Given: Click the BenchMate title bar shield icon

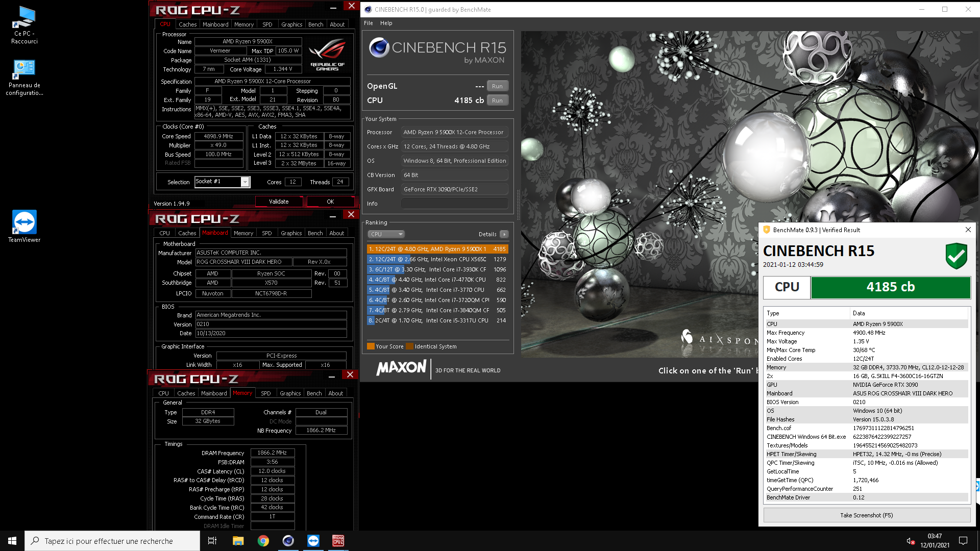Looking at the screenshot, I should click(x=766, y=230).
